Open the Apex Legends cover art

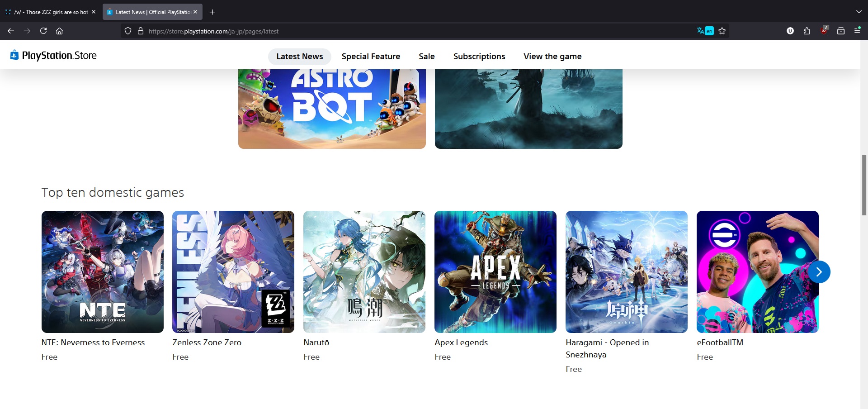point(495,272)
